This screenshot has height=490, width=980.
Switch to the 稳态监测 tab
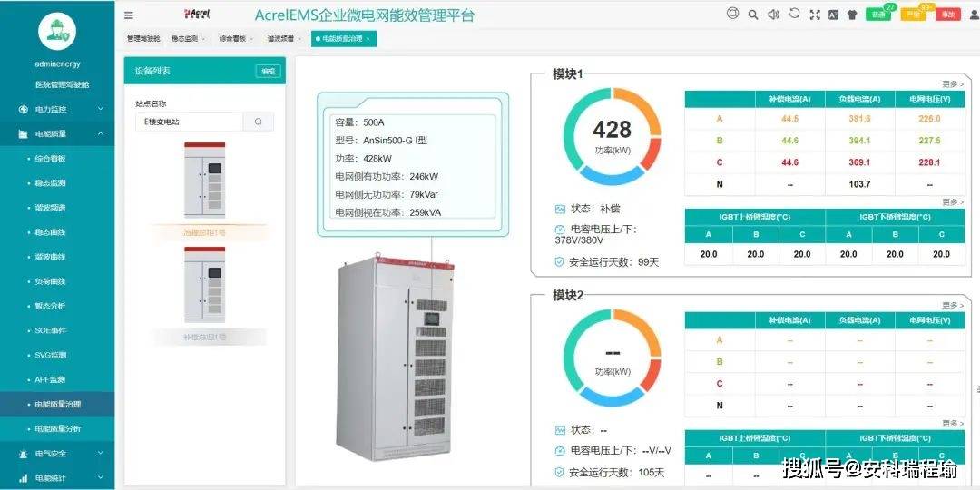coord(188,39)
